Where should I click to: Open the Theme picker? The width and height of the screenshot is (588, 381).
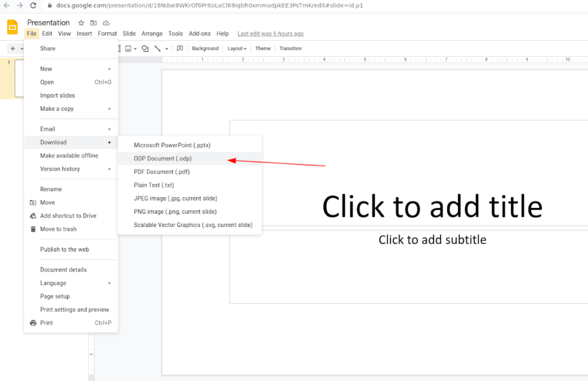tap(262, 48)
